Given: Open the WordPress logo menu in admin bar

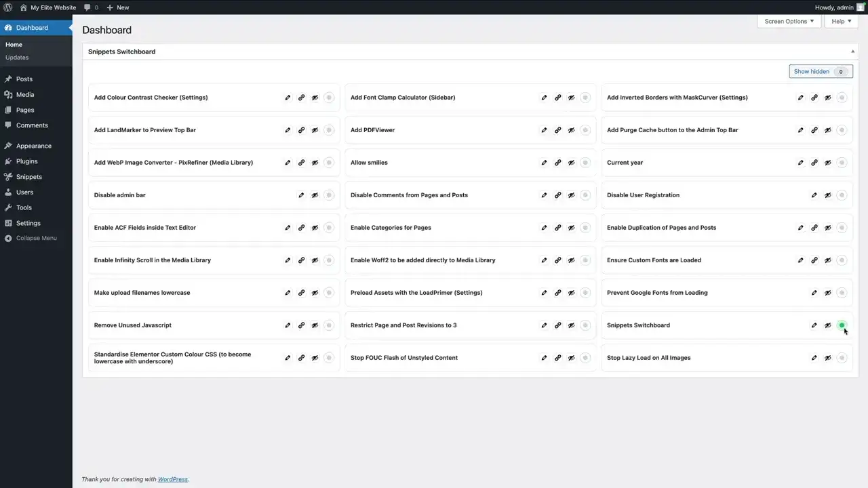Looking at the screenshot, I should tap(7, 7).
